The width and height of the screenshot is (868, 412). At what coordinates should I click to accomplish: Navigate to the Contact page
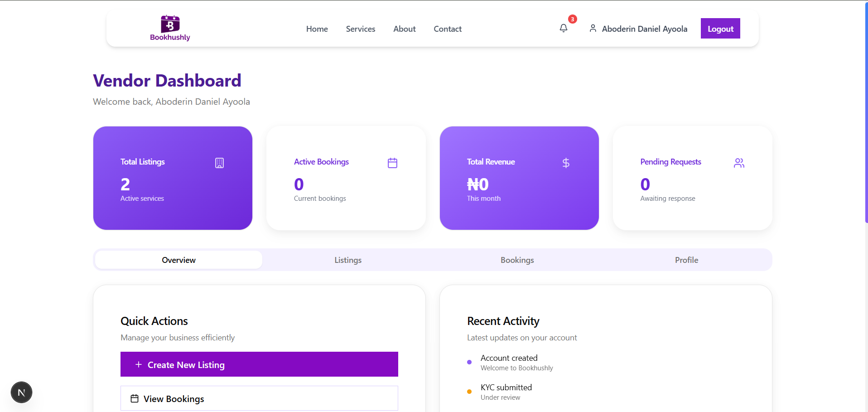447,29
